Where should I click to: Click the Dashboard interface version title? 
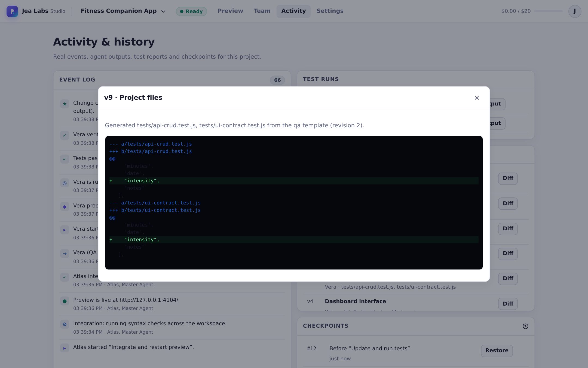coord(355,301)
